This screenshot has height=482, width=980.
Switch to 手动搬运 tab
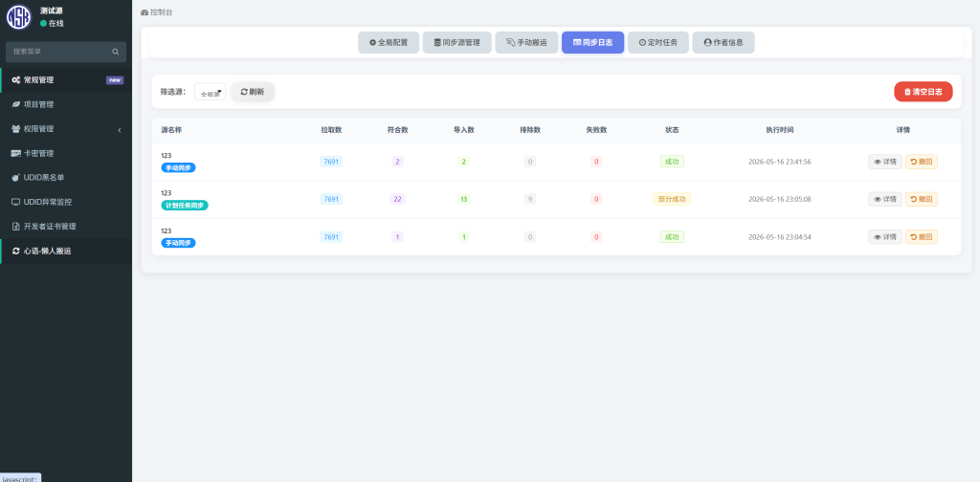tap(527, 42)
